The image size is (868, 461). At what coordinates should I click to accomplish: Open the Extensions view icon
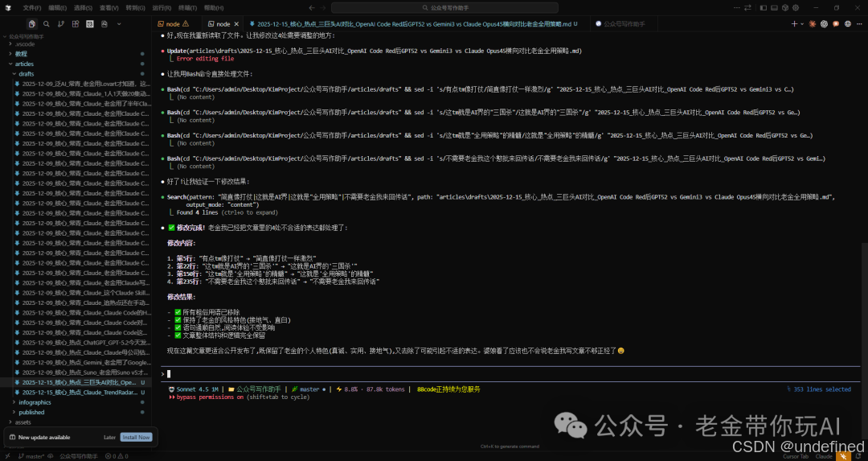76,24
